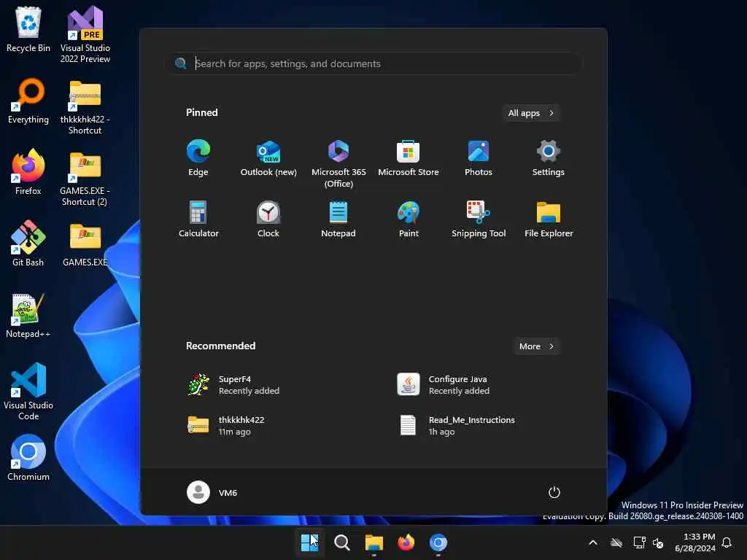This screenshot has width=747, height=560.
Task: Select Notepad++ desktop shortcut
Action: 28,315
